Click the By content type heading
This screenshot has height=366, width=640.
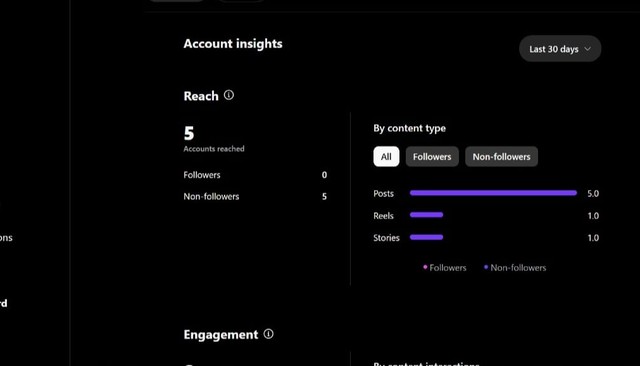tap(409, 129)
